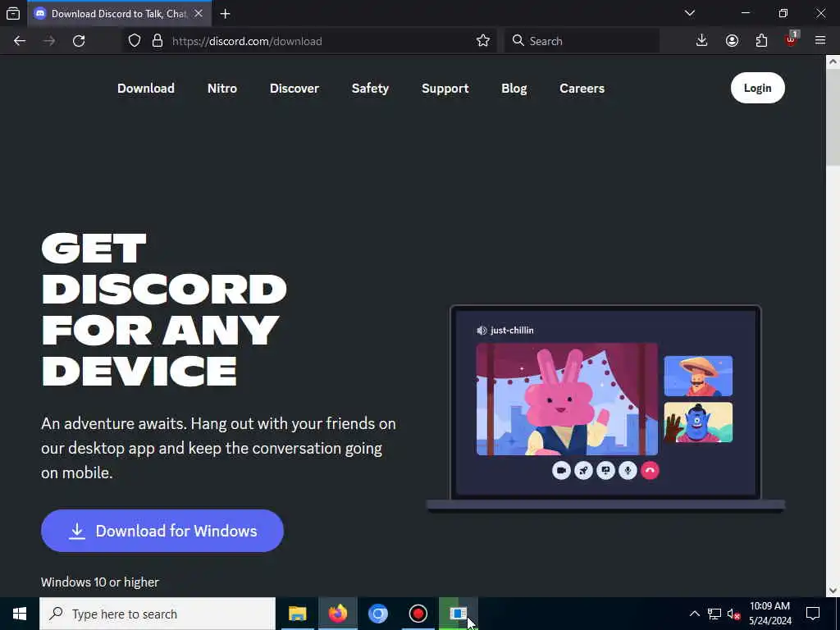
Task: Close the Download Discord tab
Action: pyautogui.click(x=199, y=13)
